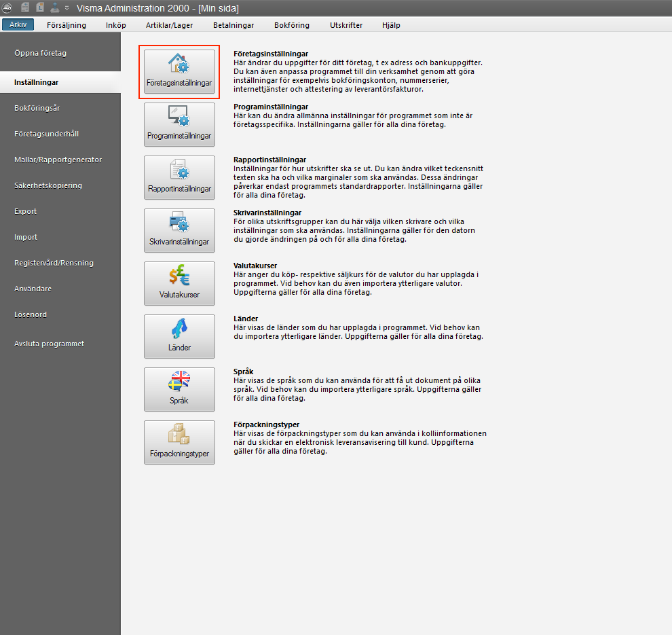Open the Utskrifter menu
Image resolution: width=672 pixels, height=635 pixels.
(x=346, y=25)
